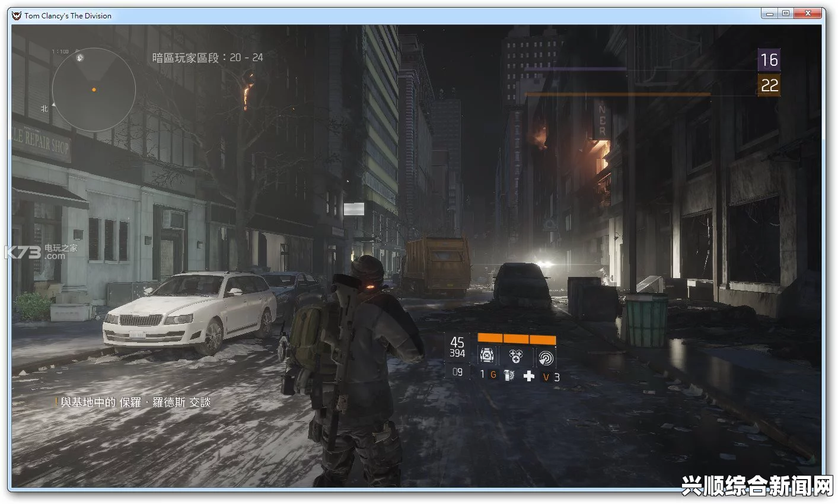Click the Tom Clancy's The Division window title
Image resolution: width=838 pixels, height=504 pixels.
tap(68, 16)
